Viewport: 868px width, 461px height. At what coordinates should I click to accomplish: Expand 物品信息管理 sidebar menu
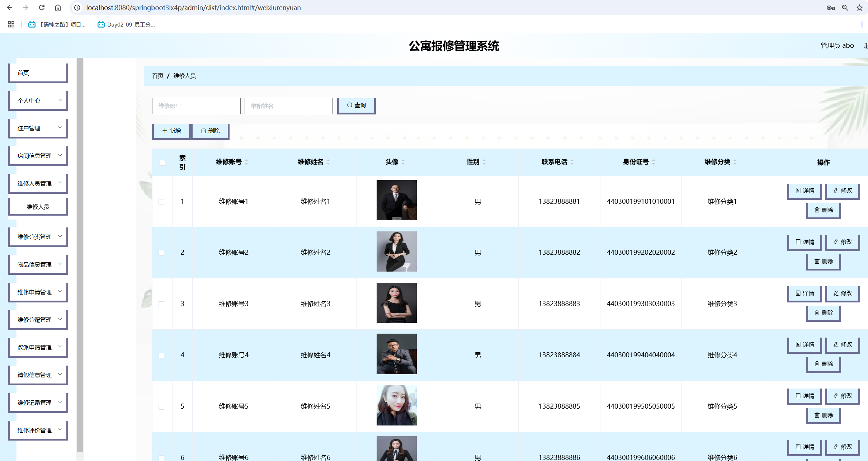click(x=38, y=264)
